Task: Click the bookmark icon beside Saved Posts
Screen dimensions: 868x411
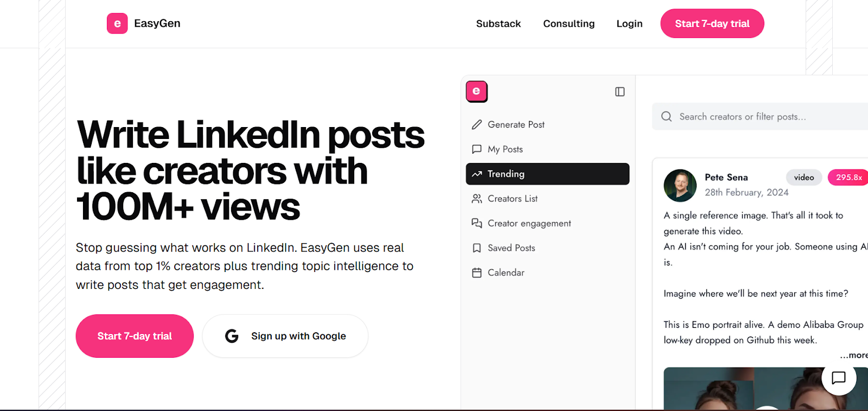Action: 477,248
